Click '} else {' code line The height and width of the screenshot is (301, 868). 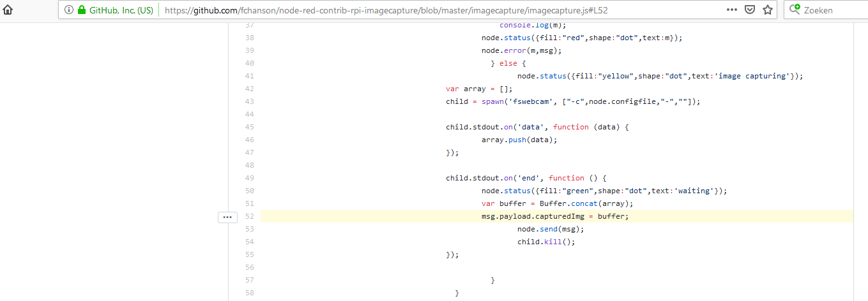[508, 63]
